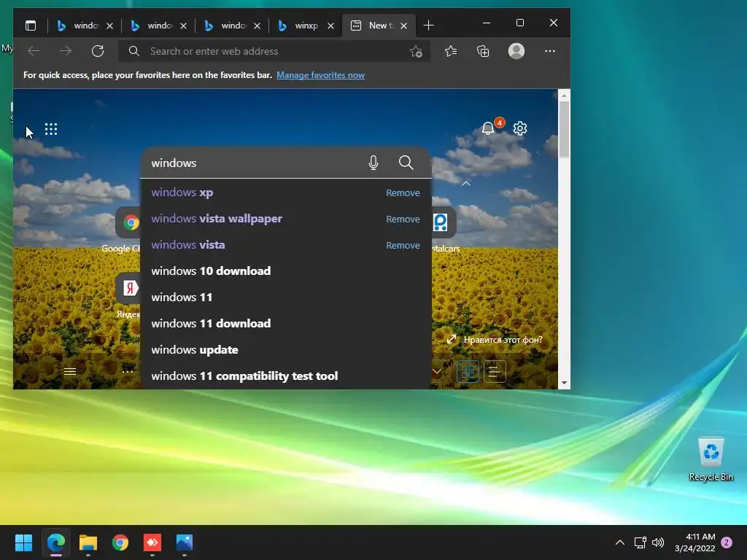Open notification center badge showing 2

click(x=727, y=542)
